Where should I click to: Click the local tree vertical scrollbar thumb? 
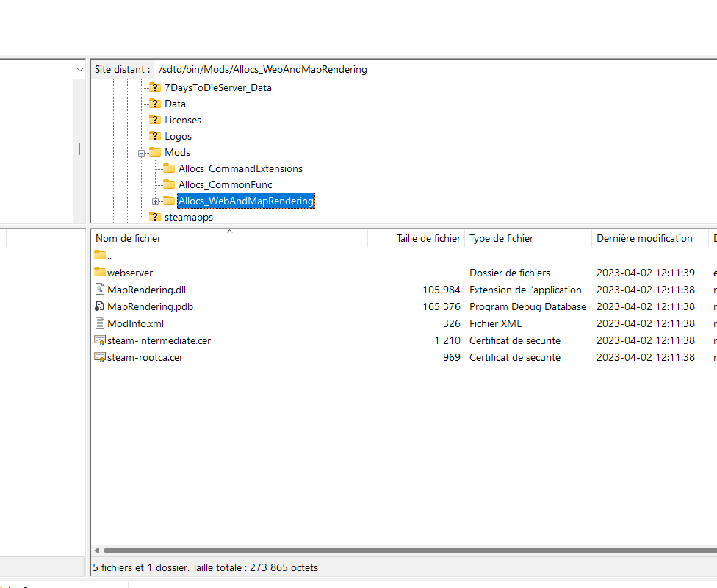click(x=79, y=148)
